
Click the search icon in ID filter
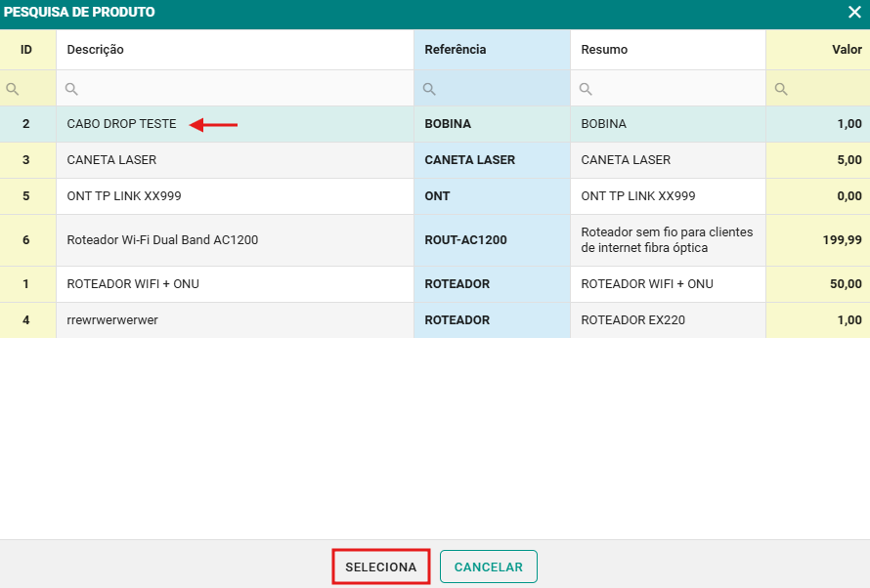(x=13, y=89)
